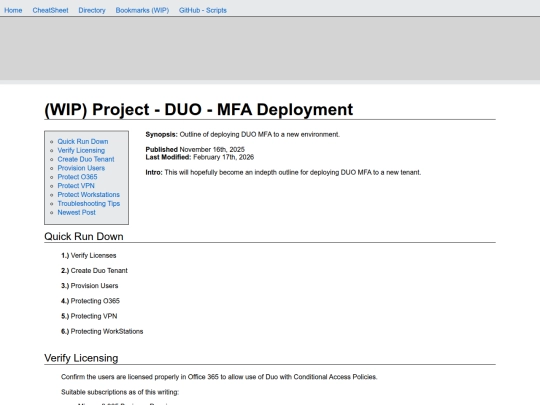Select Protect Workstations contents link

(89, 195)
